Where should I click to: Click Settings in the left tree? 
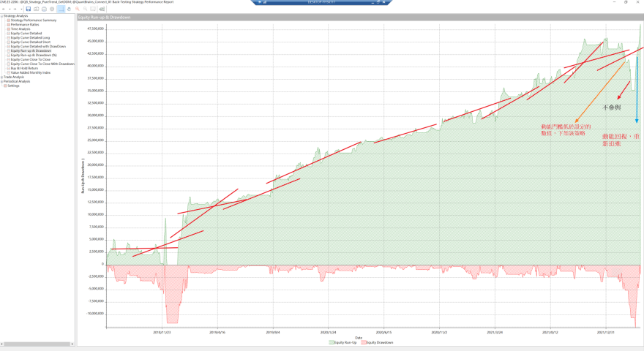click(x=13, y=86)
